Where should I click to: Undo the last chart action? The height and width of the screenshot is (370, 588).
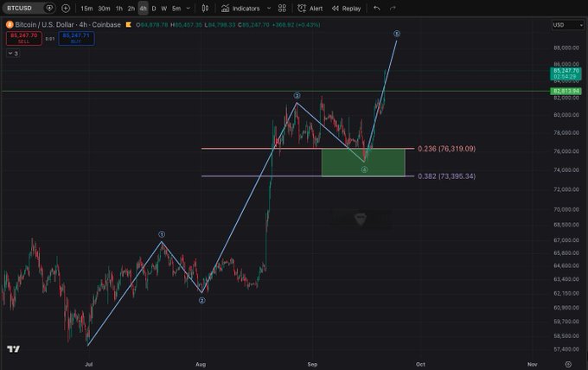(377, 9)
